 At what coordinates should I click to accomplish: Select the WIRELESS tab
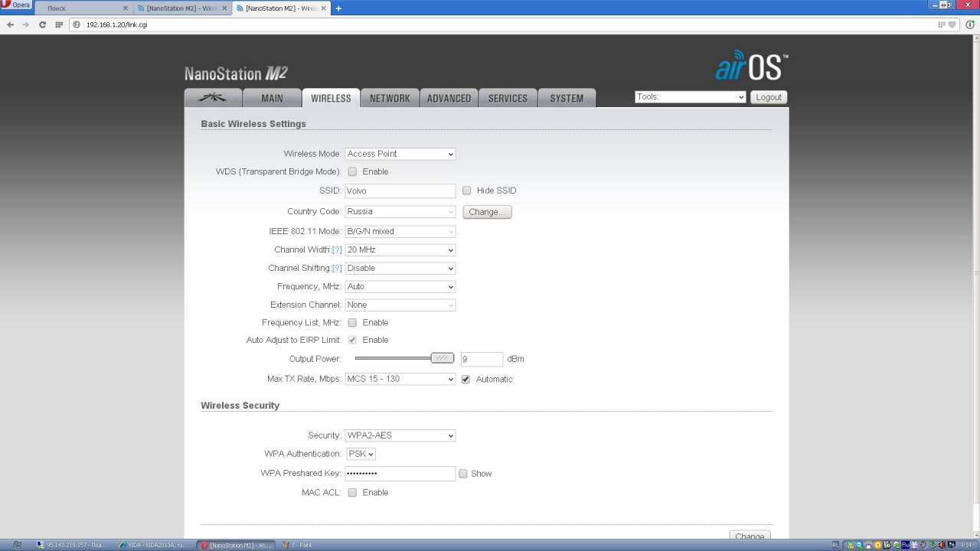click(x=331, y=98)
